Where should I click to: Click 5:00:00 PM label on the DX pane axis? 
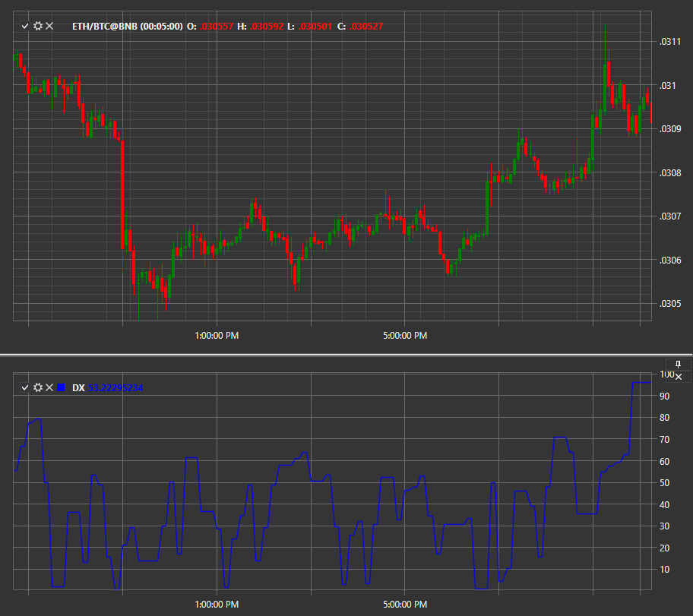coord(405,605)
